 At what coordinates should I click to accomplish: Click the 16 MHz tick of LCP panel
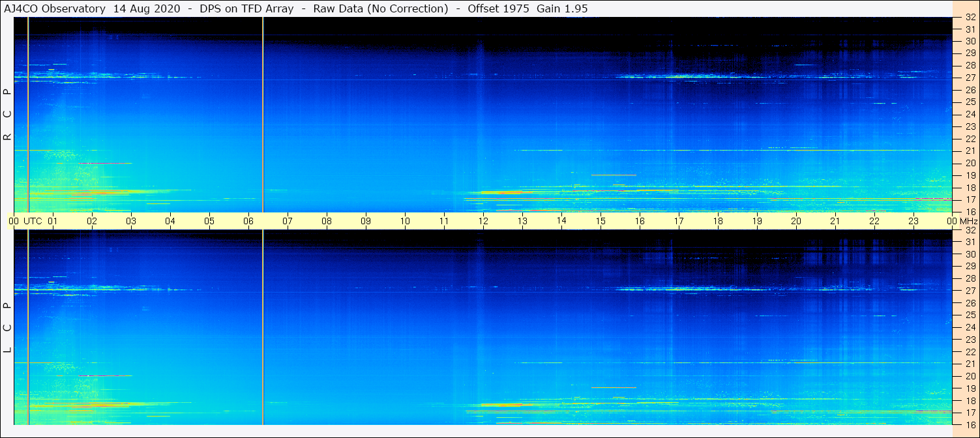point(970,424)
